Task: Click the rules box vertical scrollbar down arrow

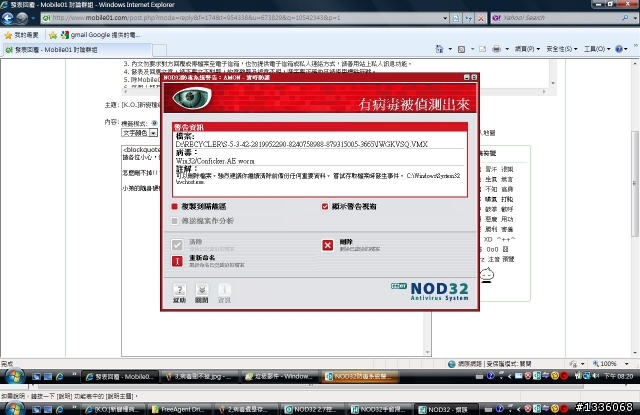Action: click(x=553, y=83)
